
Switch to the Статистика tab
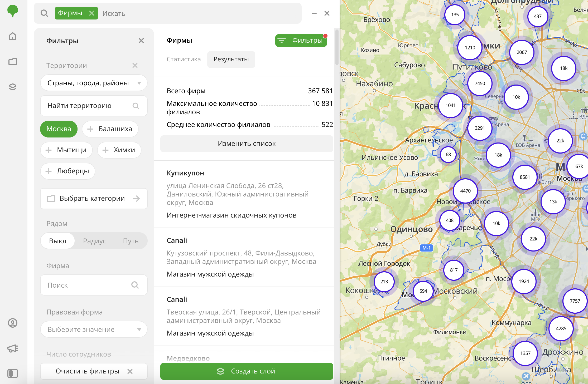point(184,59)
